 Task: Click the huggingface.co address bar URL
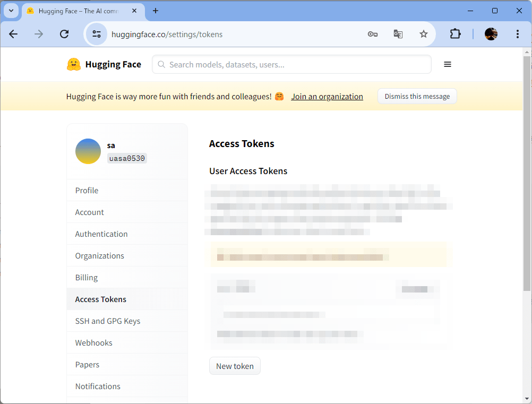click(167, 35)
